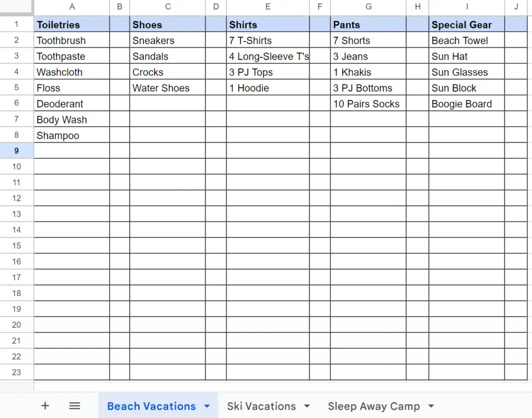Viewport: 532px width, 418px height.
Task: Open Sleep Away Camp tab menu arrow
Action: coord(431,406)
